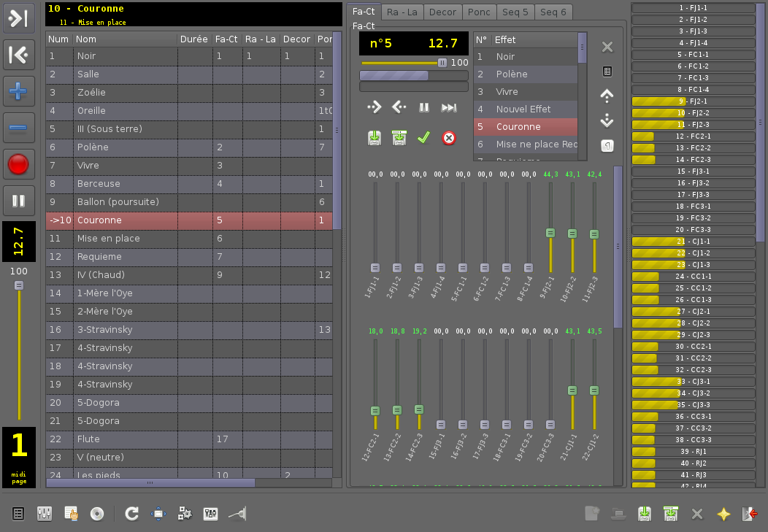Click the refresh arrow icon in bottom toolbar
The width and height of the screenshot is (768, 532).
(131, 514)
